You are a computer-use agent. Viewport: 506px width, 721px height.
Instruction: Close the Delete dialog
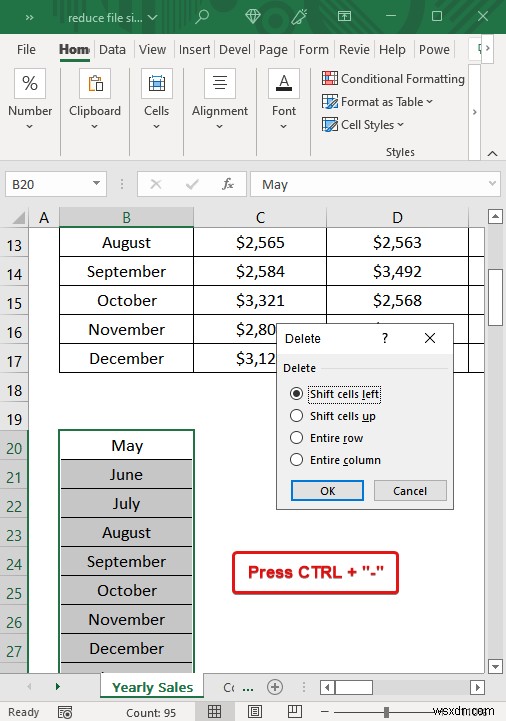430,338
